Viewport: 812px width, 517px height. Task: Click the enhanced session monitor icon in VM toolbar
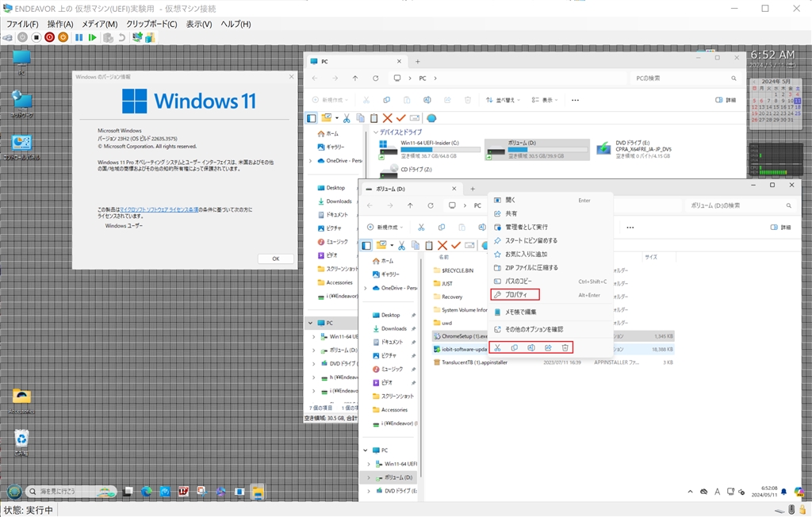tap(137, 37)
